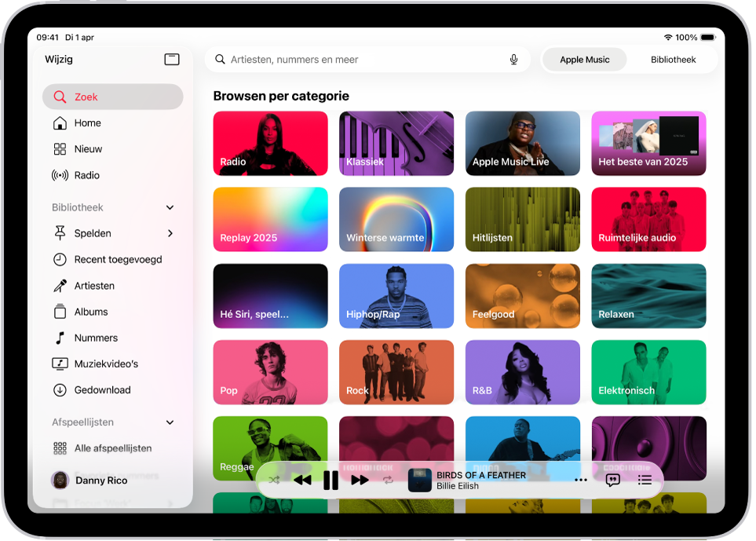The width and height of the screenshot is (756, 541).
Task: Open the Apple Music Live tile
Action: pyautogui.click(x=523, y=143)
